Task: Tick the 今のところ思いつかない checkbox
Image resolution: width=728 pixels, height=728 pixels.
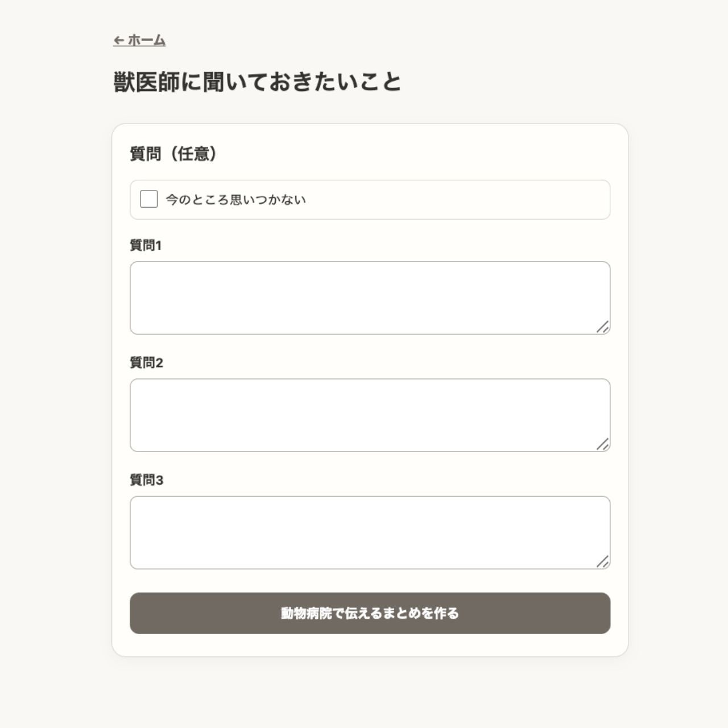Action: click(149, 199)
